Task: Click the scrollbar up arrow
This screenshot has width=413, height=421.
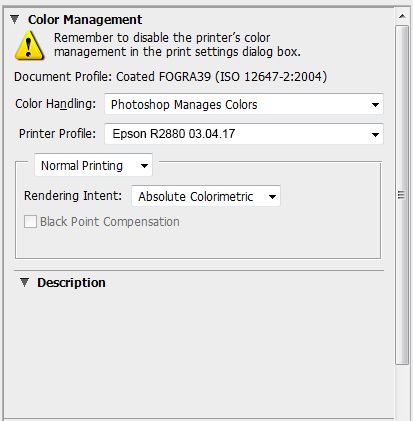Action: 402,16
